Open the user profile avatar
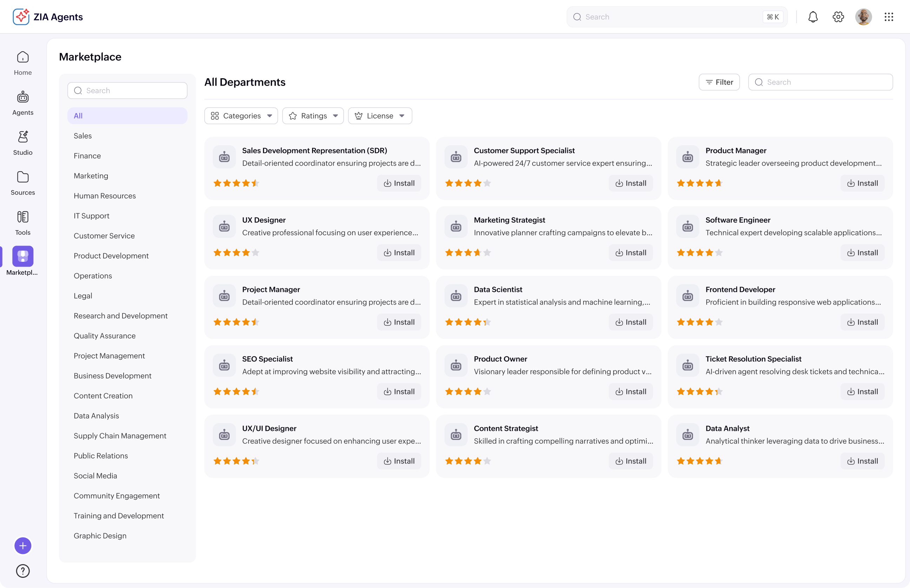This screenshot has height=588, width=910. click(x=863, y=17)
